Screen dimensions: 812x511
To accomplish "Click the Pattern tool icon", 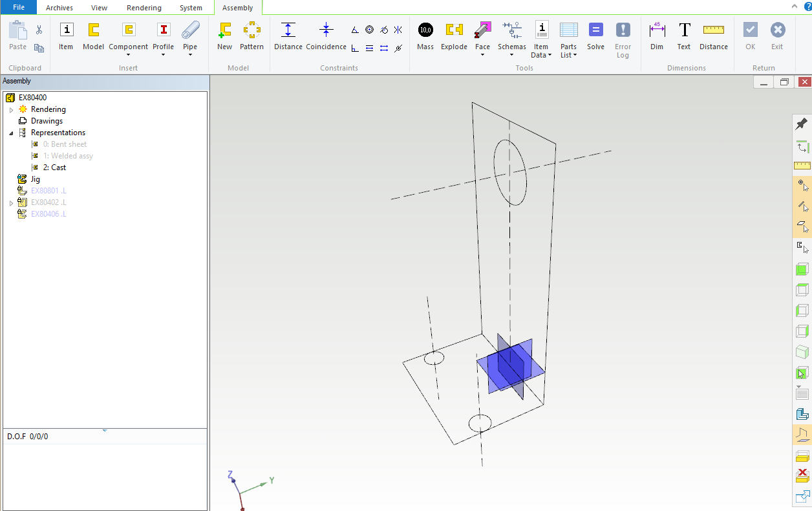I will (x=251, y=30).
